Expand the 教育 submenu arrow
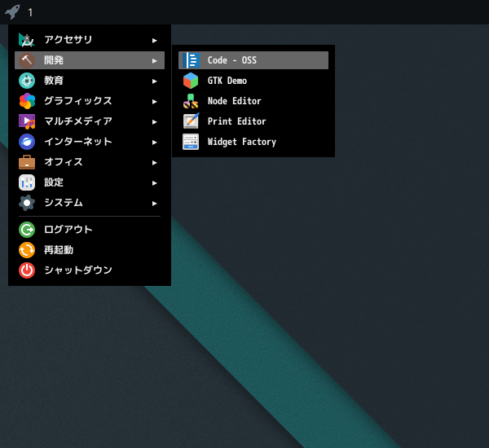This screenshot has height=448, width=489. pos(154,81)
